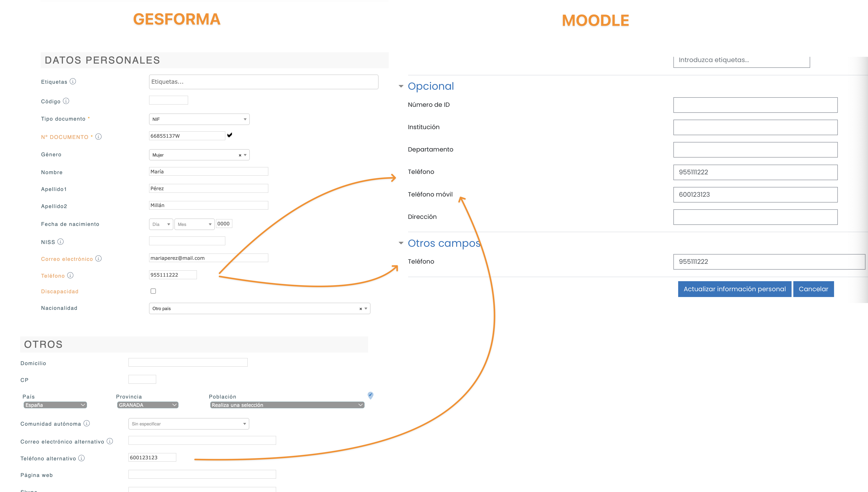Click the info icon next to Etiquetas
Viewport: 868px width, 492px height.
(73, 81)
